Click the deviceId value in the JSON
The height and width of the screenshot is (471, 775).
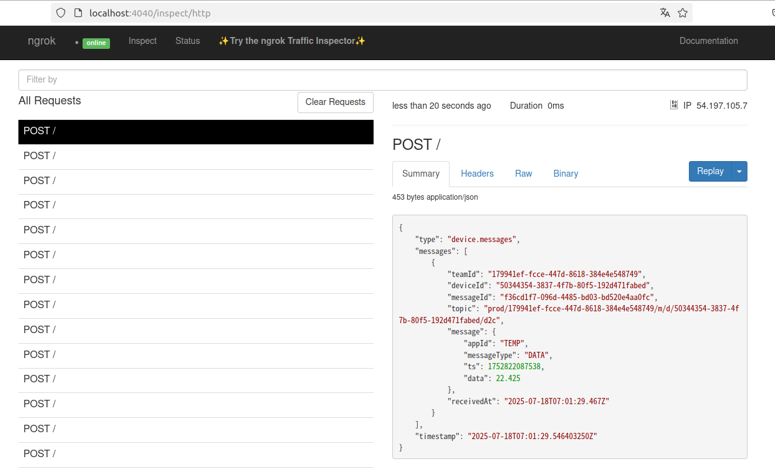[x=573, y=286]
